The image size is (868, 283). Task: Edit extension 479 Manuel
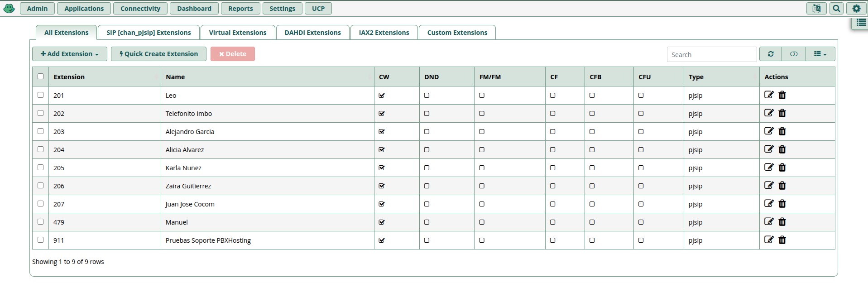[x=769, y=221]
